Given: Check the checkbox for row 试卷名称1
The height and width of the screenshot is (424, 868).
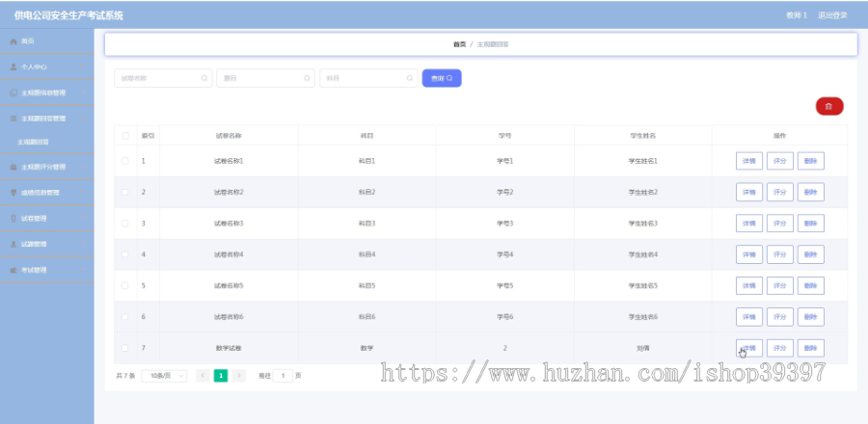Looking at the screenshot, I should pos(125,161).
